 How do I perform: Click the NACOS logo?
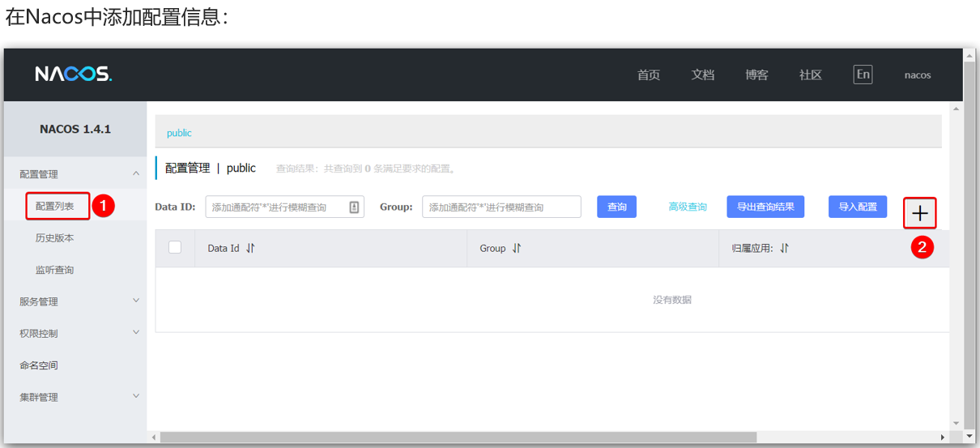73,75
